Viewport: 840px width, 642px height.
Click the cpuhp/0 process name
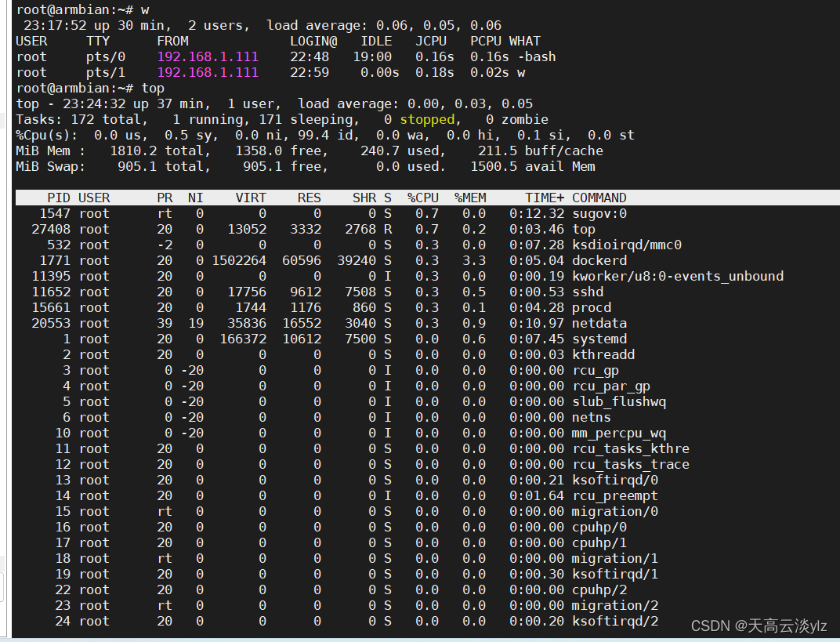(599, 527)
